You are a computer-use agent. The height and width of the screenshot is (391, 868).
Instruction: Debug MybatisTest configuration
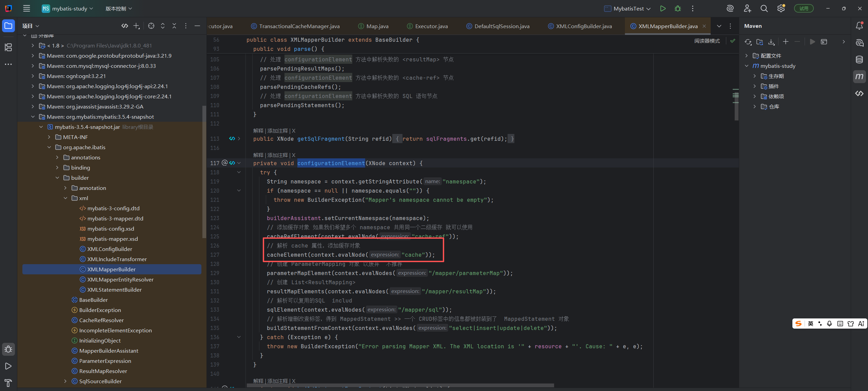point(677,8)
